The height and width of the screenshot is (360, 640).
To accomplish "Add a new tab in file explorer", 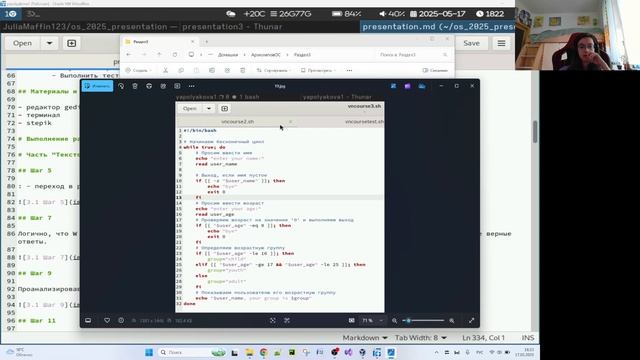I will (207, 42).
